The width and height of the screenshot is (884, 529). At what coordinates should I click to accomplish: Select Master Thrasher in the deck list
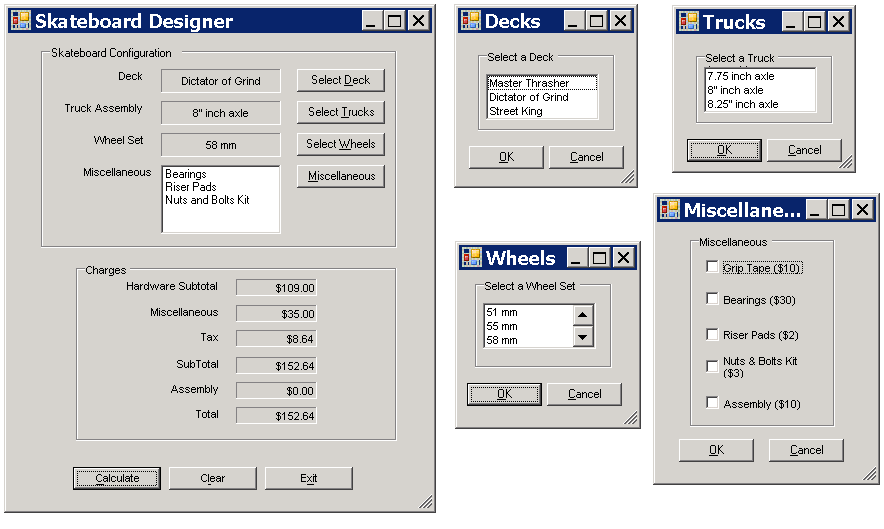(529, 84)
